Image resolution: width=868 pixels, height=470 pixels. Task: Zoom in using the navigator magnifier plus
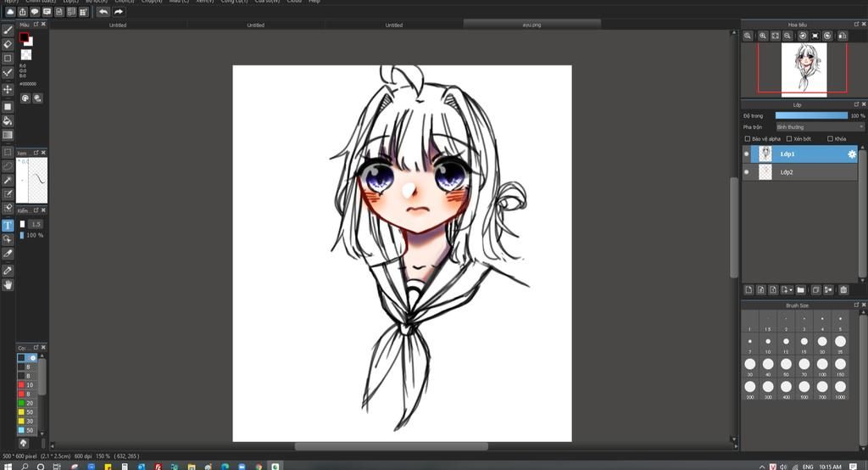(763, 36)
